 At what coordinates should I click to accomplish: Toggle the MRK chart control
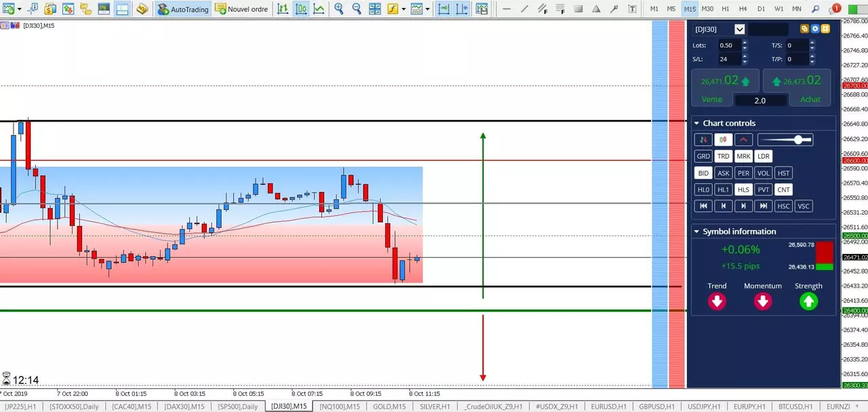pyautogui.click(x=744, y=156)
